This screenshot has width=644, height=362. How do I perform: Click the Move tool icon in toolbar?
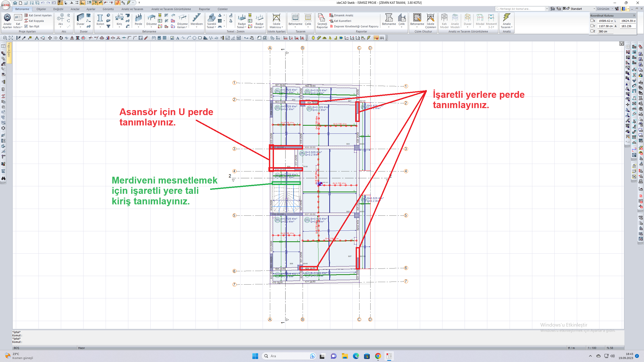tap(50, 38)
